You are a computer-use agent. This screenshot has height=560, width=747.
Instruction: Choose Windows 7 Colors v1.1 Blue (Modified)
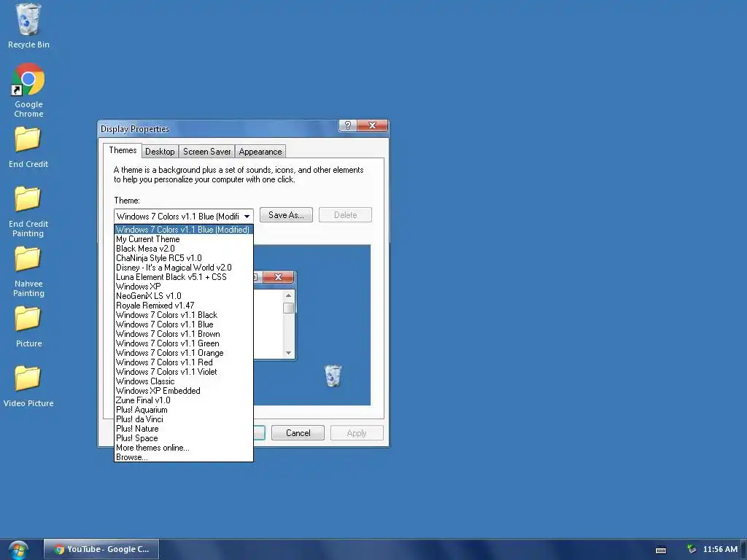183,230
